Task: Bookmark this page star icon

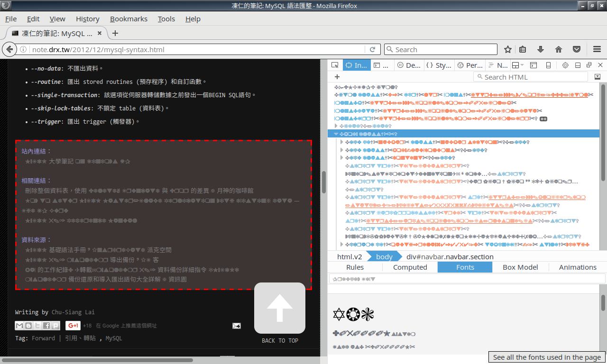Action: pyautogui.click(x=508, y=49)
